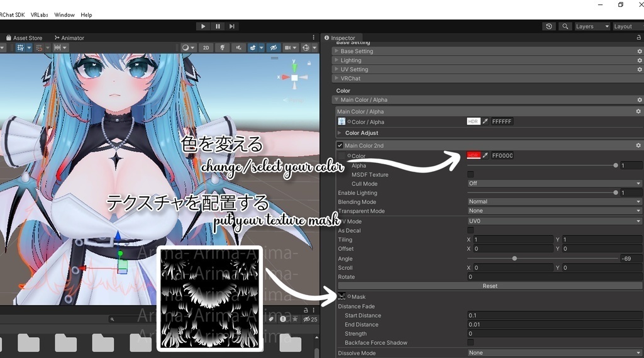Open the gear menu for Lighting section
644x358 pixels.
pos(640,60)
